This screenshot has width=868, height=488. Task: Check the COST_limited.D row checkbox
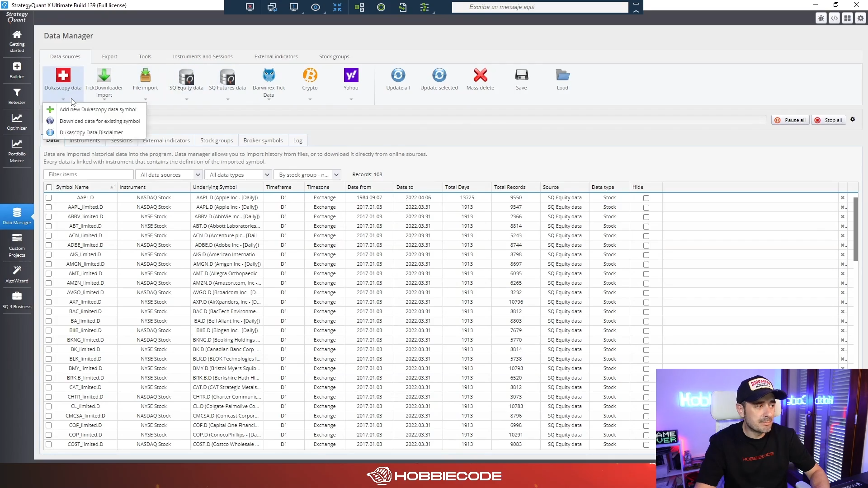tap(49, 444)
